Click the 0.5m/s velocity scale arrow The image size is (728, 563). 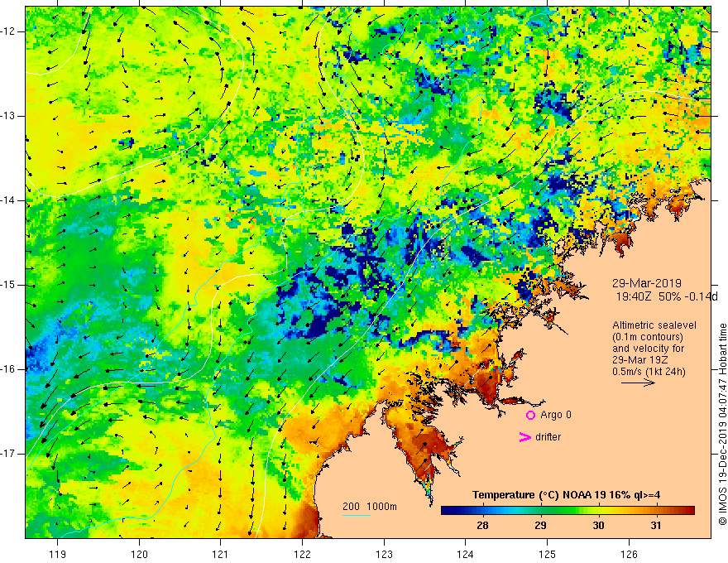tap(638, 383)
